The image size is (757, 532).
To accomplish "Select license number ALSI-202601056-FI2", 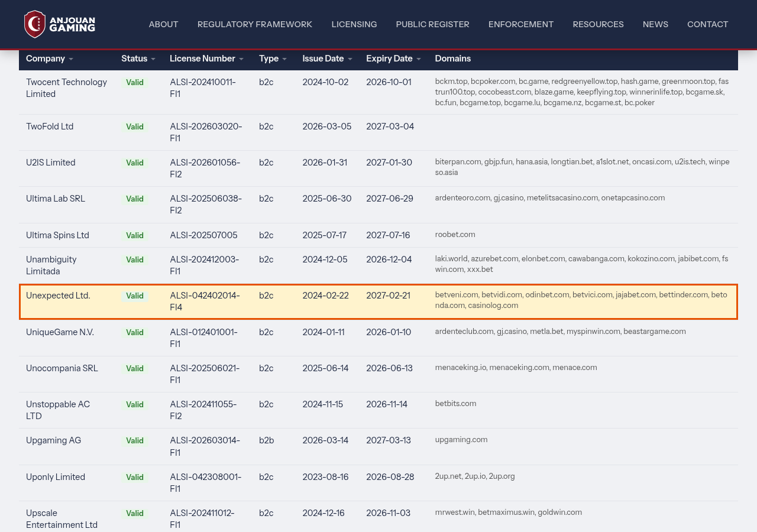I will tap(205, 168).
